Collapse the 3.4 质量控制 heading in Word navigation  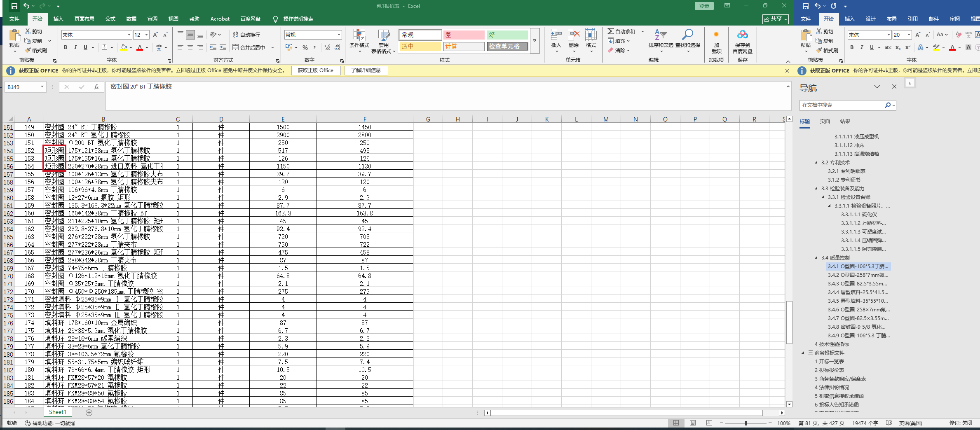[816, 258]
